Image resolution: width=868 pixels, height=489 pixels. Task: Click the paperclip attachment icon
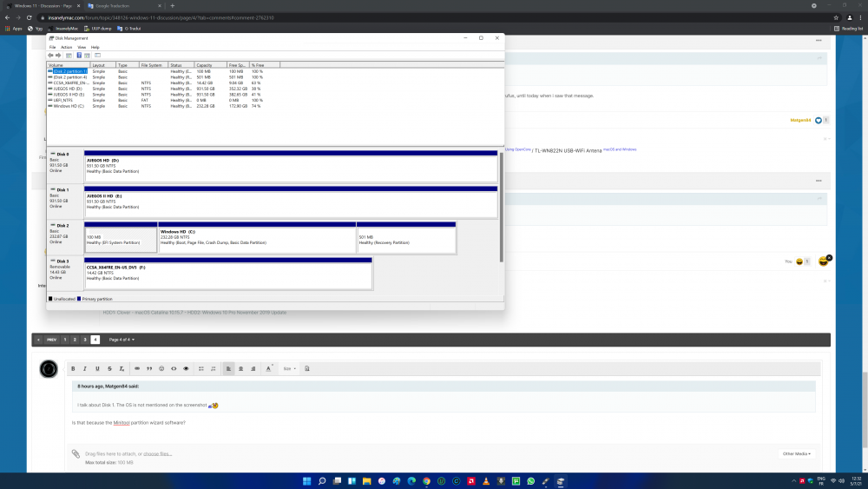point(76,454)
